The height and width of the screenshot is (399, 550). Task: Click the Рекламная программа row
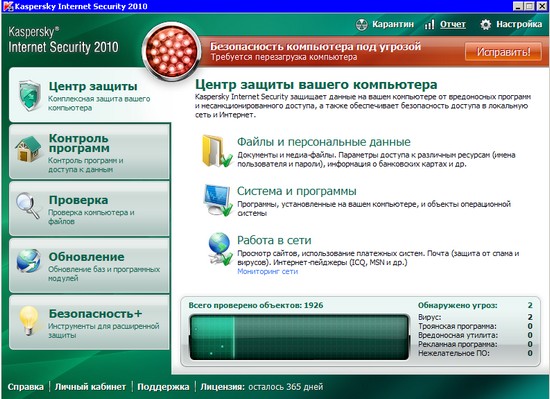(475, 344)
